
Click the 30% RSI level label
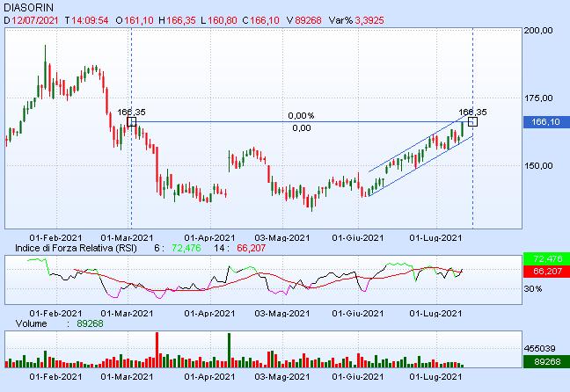533,289
